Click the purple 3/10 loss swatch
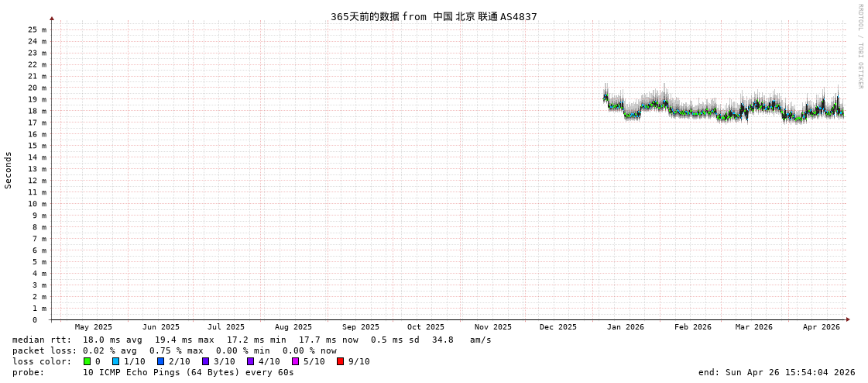Viewport: 868px width, 383px height. tap(205, 361)
